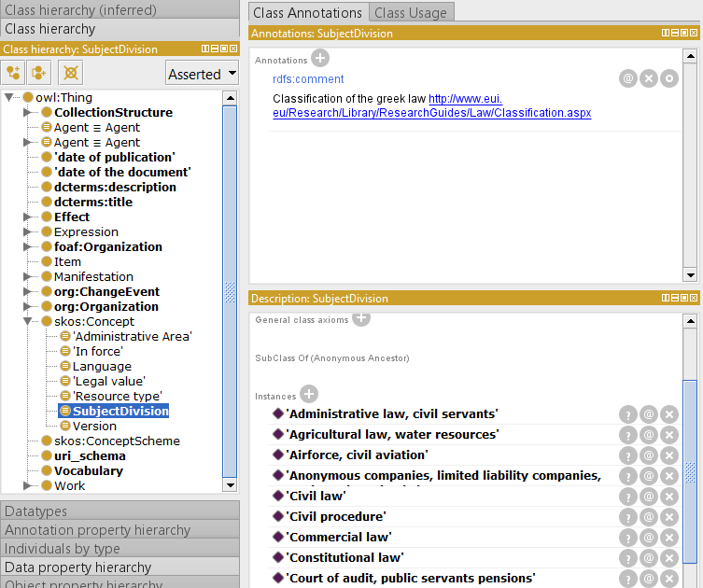Click the Description panel scroll up arrow
This screenshot has height=588, width=703.
click(x=690, y=321)
